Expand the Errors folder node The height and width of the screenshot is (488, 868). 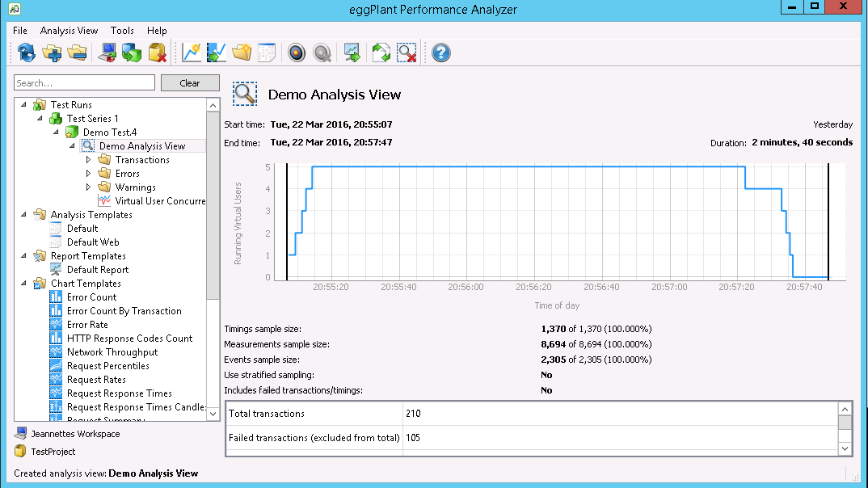tap(89, 174)
